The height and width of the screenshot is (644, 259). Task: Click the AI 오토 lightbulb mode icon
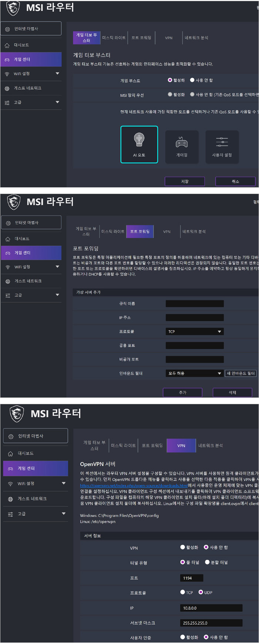click(x=139, y=140)
